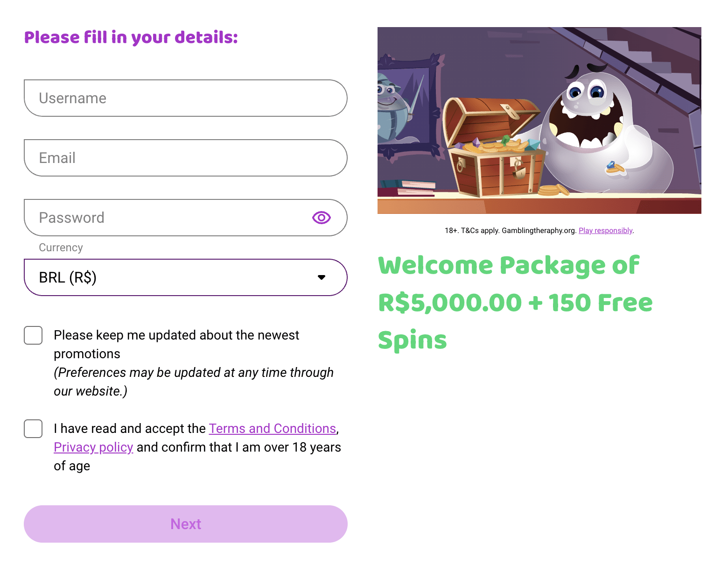This screenshot has height=566, width=728.
Task: Click the ghost treasure chest banner image
Action: pos(539,120)
